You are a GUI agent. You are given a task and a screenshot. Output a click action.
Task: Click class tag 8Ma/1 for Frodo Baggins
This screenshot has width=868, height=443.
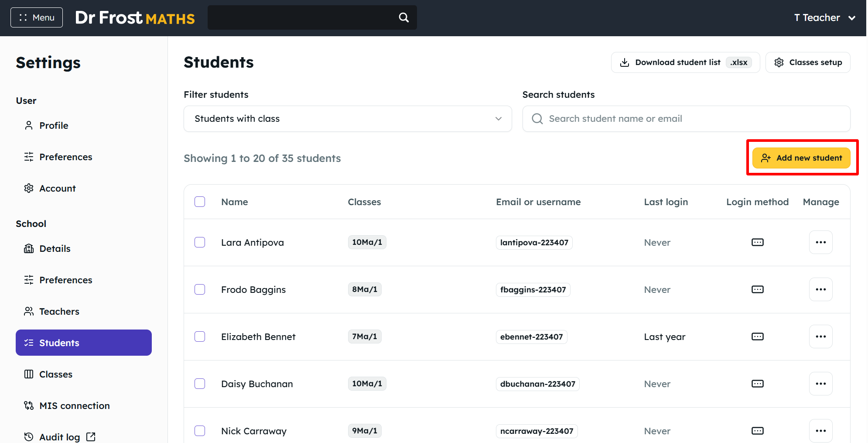365,289
